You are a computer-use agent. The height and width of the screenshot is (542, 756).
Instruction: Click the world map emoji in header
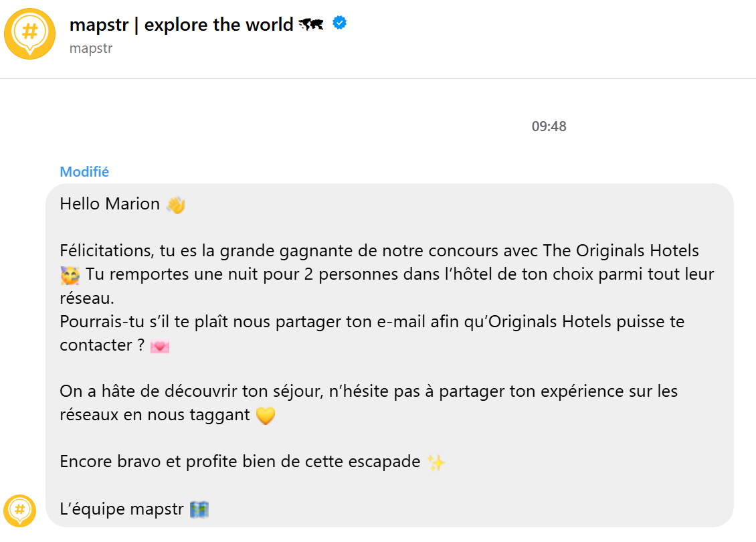click(311, 25)
